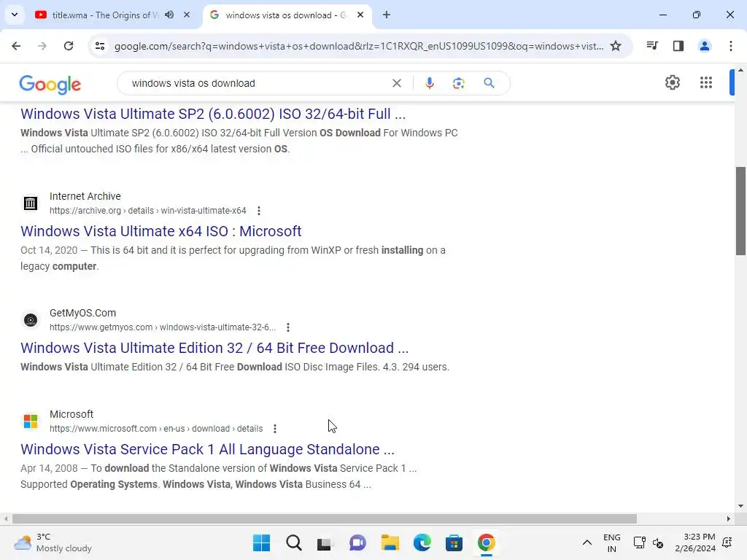Click the blue magnifier search button
Image resolution: width=747 pixels, height=560 pixels.
pyautogui.click(x=489, y=83)
